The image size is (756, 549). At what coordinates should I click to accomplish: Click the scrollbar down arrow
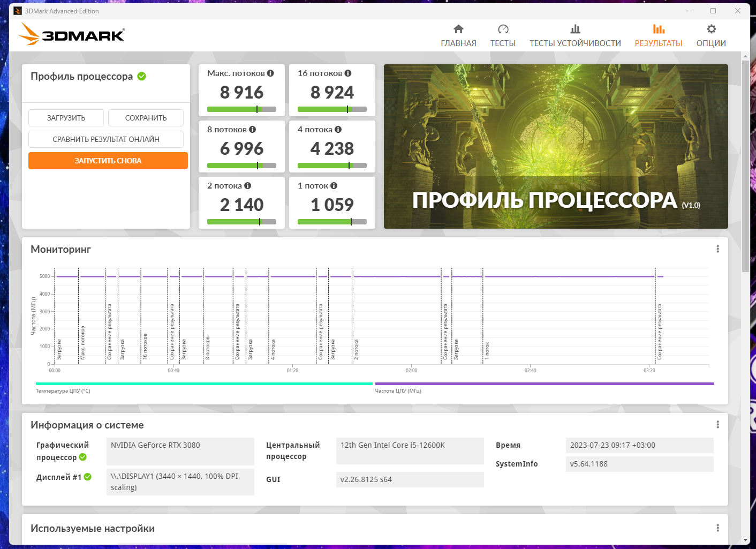(746, 540)
